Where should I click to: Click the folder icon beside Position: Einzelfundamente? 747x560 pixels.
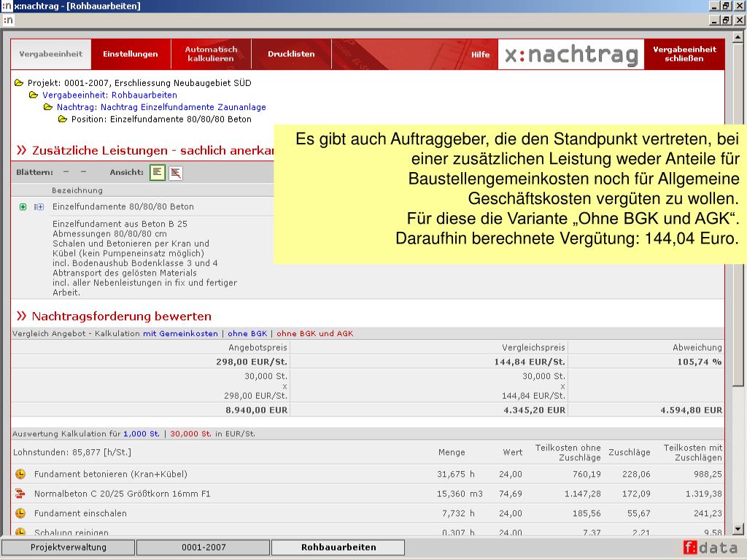click(63, 119)
